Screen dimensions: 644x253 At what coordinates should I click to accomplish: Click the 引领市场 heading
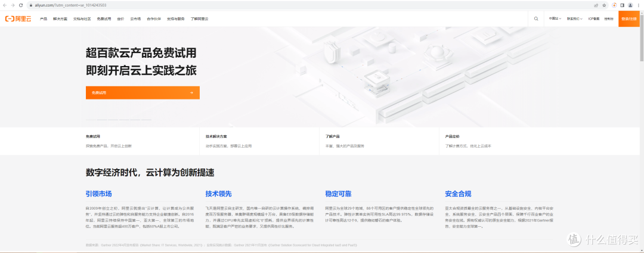(98, 193)
